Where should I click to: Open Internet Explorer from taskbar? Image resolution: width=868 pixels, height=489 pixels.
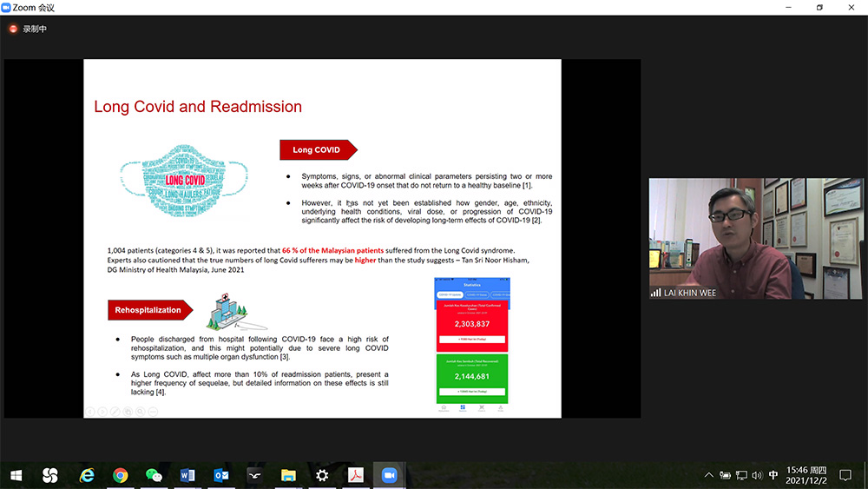coord(87,475)
